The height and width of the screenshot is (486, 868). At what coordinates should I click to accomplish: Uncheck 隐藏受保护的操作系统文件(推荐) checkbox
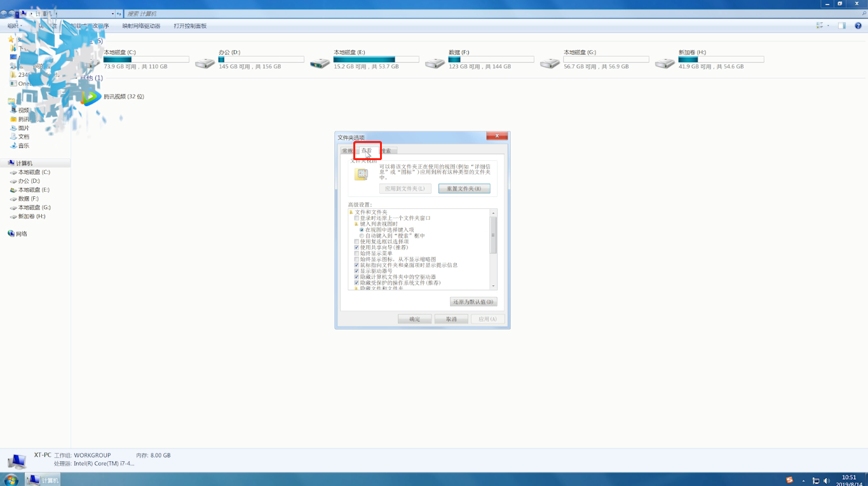[356, 283]
